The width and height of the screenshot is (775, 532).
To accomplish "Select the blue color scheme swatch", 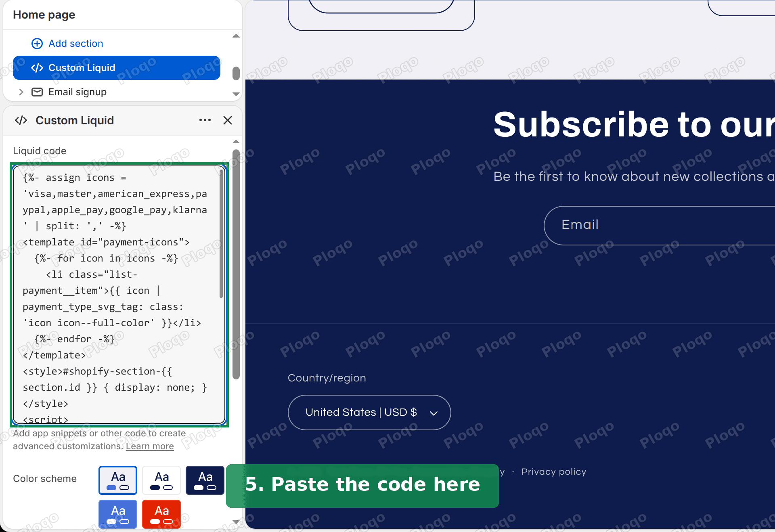I will click(x=118, y=514).
